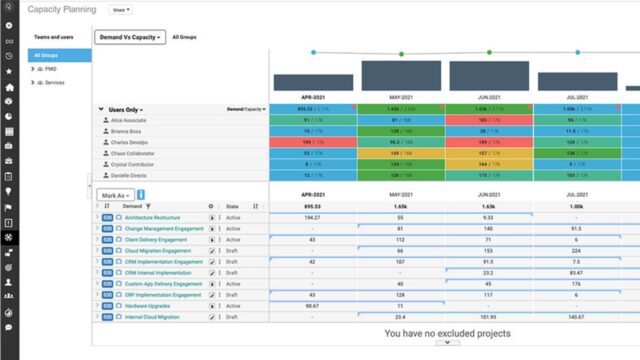Viewport: 640px width, 360px height.
Task: Click the play icon on Architecture Restructure row
Action: coord(212,218)
